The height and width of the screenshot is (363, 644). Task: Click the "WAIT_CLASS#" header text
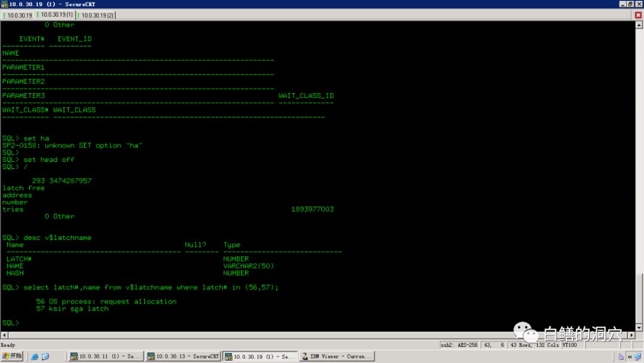tap(26, 110)
